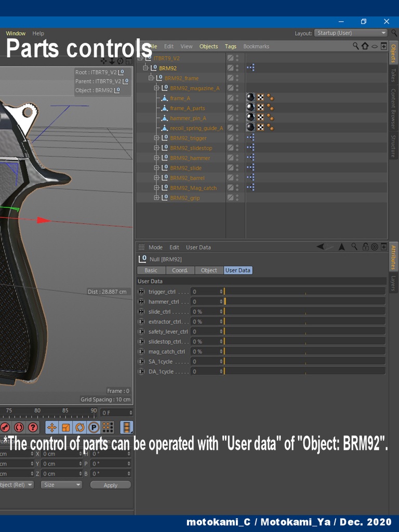Click the current frame 0 F field

117,413
